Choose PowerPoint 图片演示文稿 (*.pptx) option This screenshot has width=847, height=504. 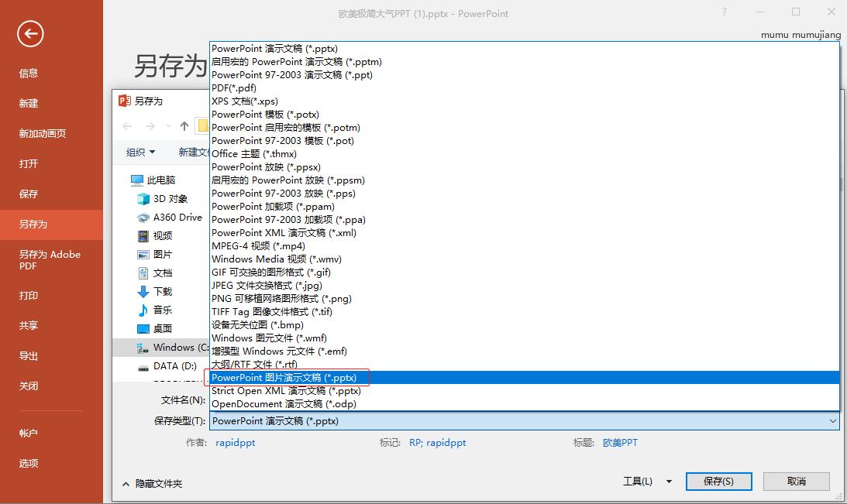click(284, 378)
